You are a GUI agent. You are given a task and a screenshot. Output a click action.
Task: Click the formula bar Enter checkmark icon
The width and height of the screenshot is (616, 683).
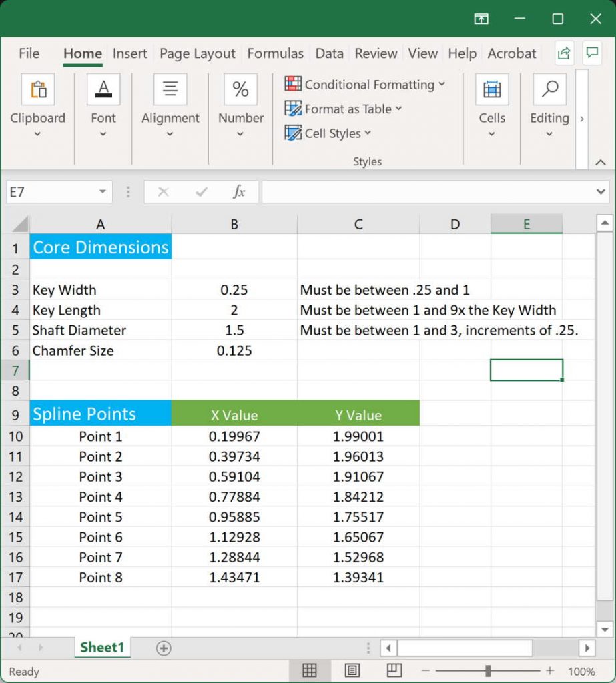[201, 191]
